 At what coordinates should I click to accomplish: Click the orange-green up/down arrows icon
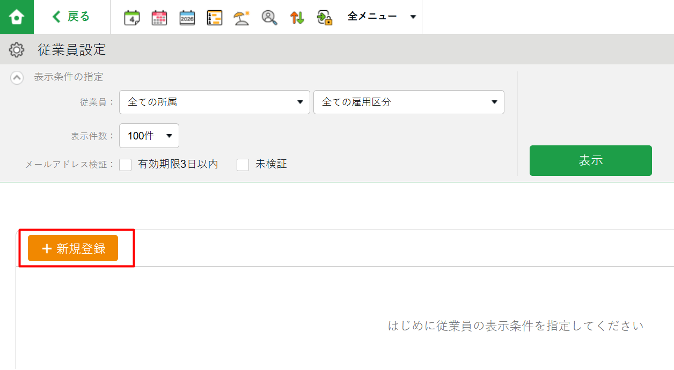click(297, 18)
